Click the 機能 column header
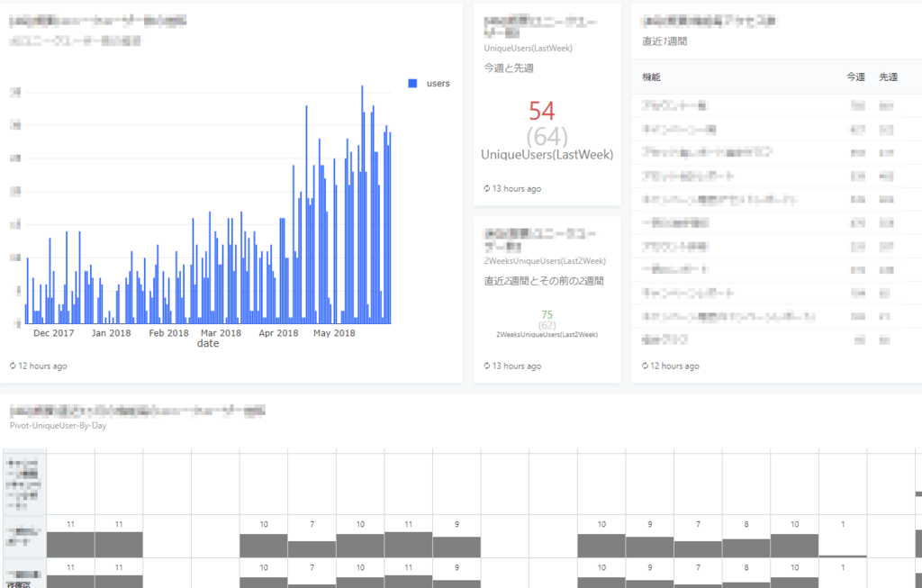The height and width of the screenshot is (588, 922). point(653,77)
